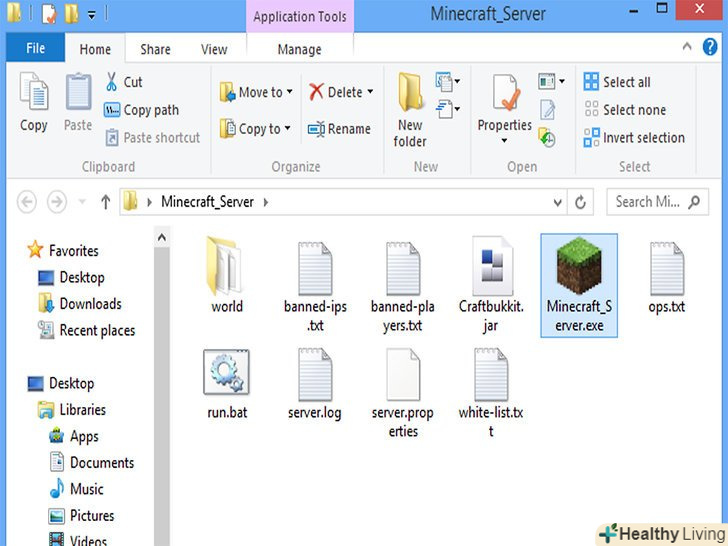Rename the selected file

tap(339, 129)
